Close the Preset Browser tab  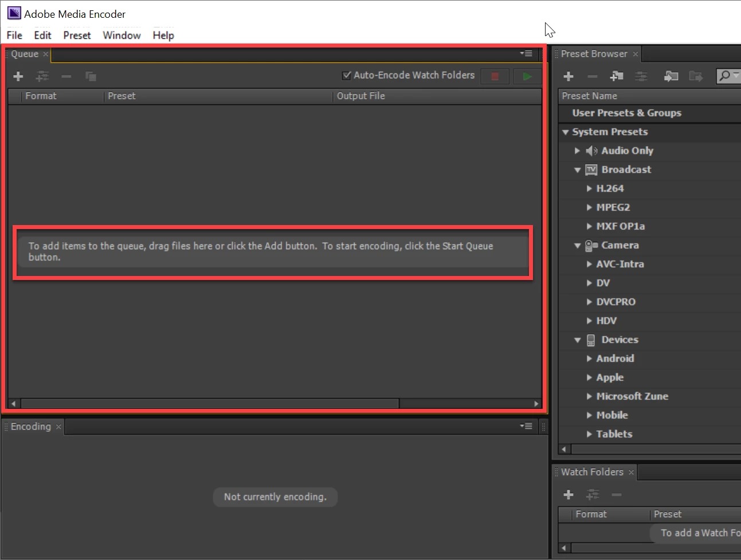[635, 54]
